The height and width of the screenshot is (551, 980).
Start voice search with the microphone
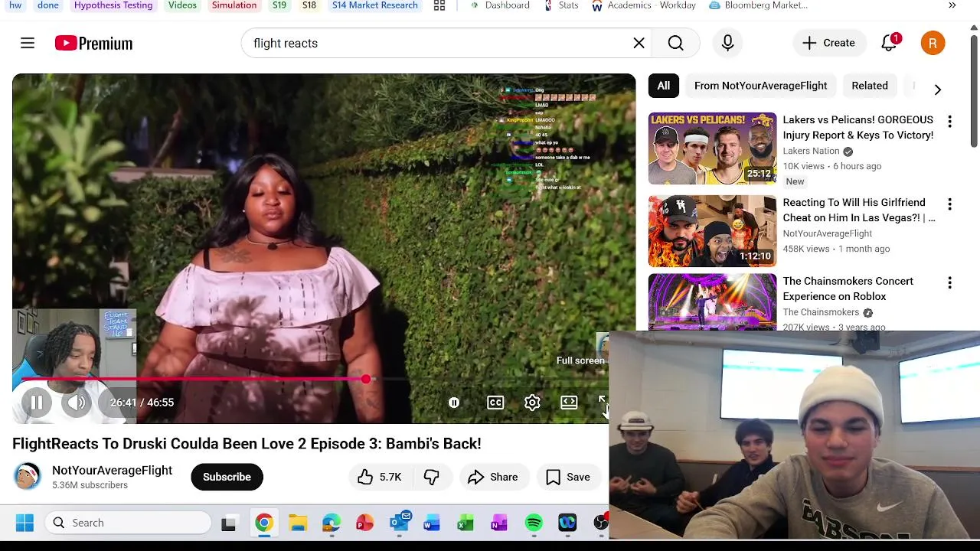coord(727,44)
